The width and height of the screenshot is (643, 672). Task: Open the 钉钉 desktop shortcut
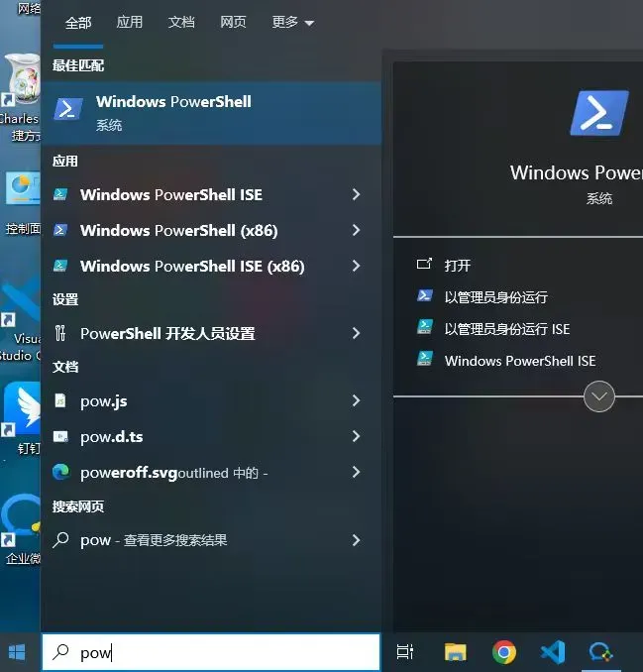click(21, 418)
